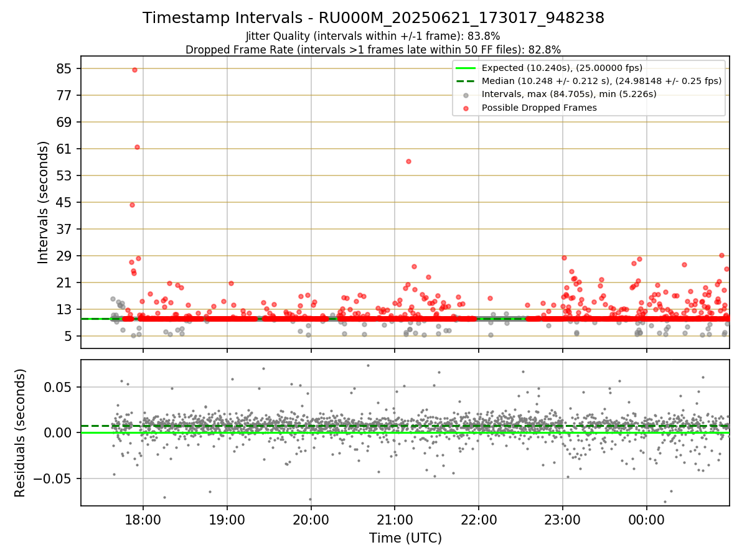
Task: Select legend entry starting with 'Median (10.248'
Action: [601, 81]
